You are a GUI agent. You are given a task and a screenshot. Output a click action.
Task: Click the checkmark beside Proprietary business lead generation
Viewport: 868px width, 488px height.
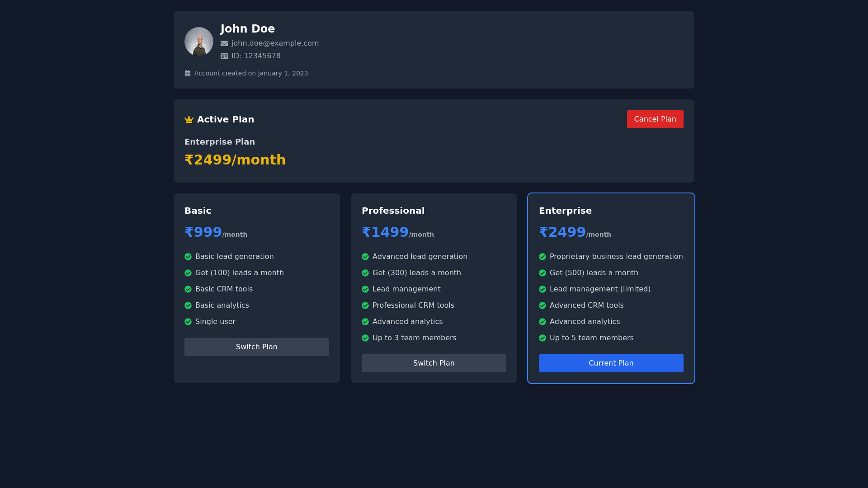(542, 256)
